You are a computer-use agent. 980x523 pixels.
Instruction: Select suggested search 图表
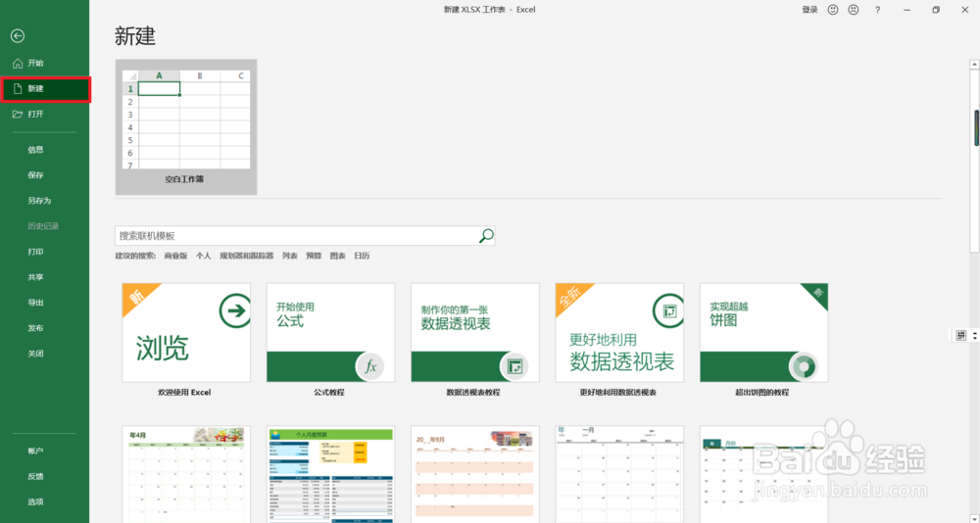click(x=337, y=257)
